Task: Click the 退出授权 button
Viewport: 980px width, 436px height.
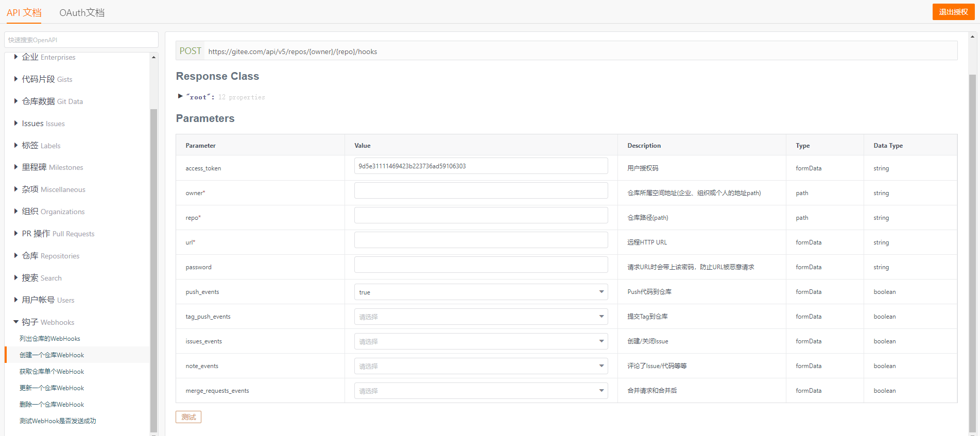Action: (953, 12)
